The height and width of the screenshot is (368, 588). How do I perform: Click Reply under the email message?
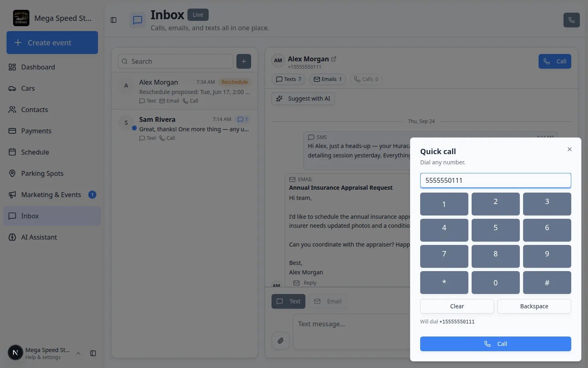coord(305,283)
